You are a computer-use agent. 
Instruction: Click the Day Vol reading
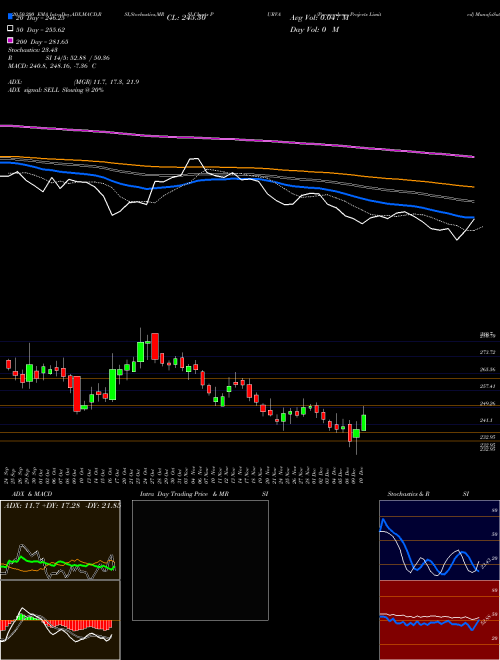tap(314, 29)
